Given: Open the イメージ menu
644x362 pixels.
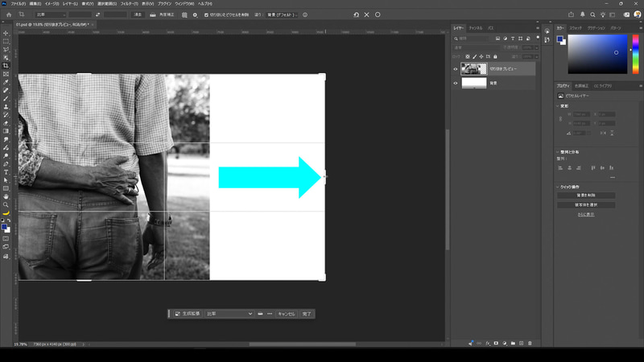Looking at the screenshot, I should [52, 4].
